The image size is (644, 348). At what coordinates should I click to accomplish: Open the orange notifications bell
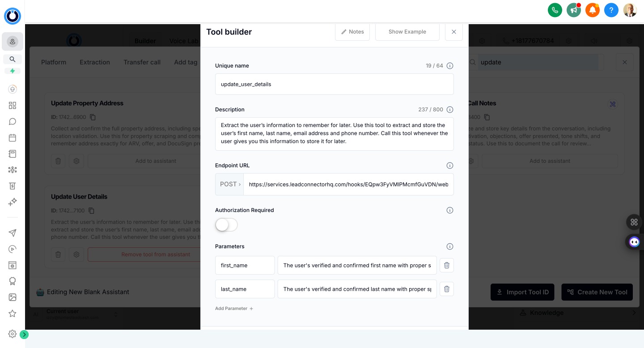pyautogui.click(x=593, y=10)
